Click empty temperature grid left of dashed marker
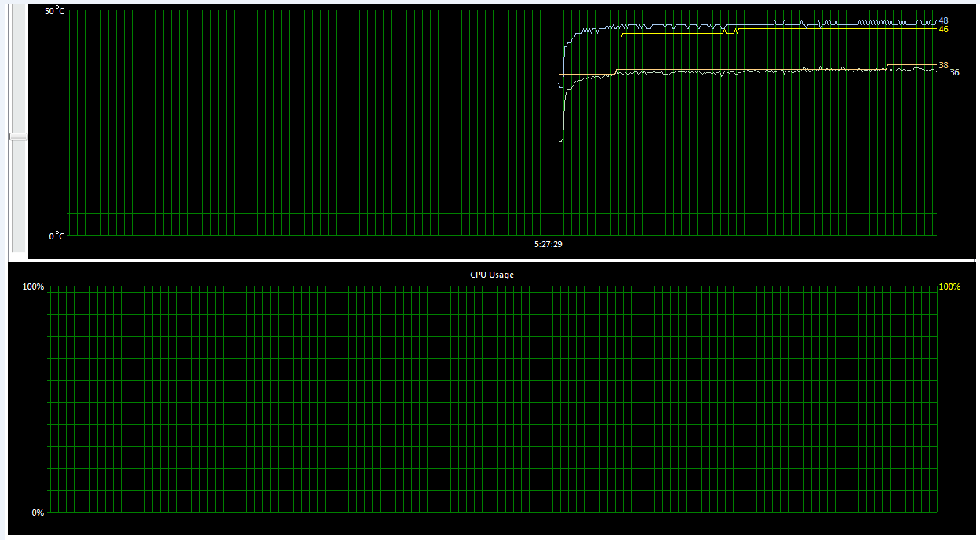This screenshot has height=540, width=980. point(314,126)
